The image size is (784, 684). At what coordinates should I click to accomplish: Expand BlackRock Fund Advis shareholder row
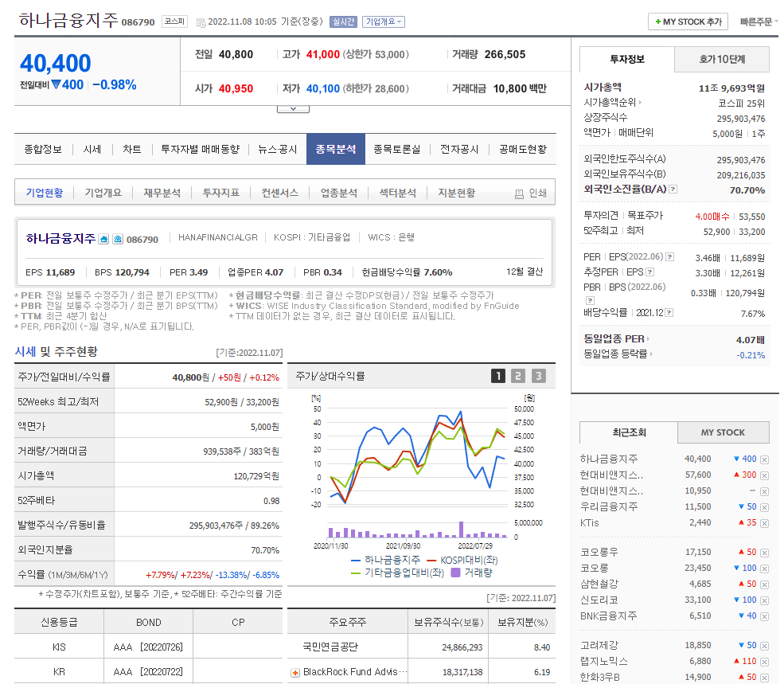295,673
